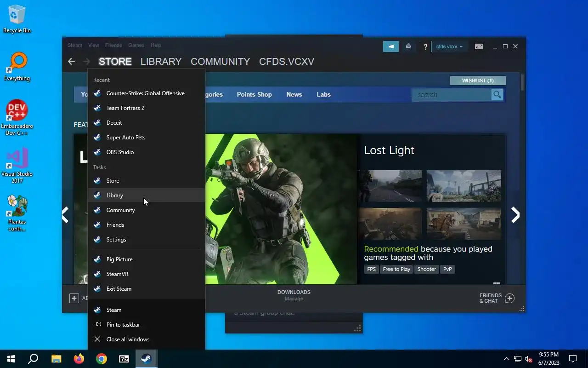
Task: Pin Steam to the taskbar
Action: click(x=146, y=325)
